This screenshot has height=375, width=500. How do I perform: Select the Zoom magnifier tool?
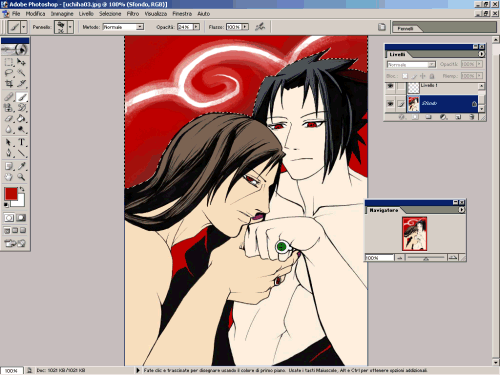tap(22, 177)
